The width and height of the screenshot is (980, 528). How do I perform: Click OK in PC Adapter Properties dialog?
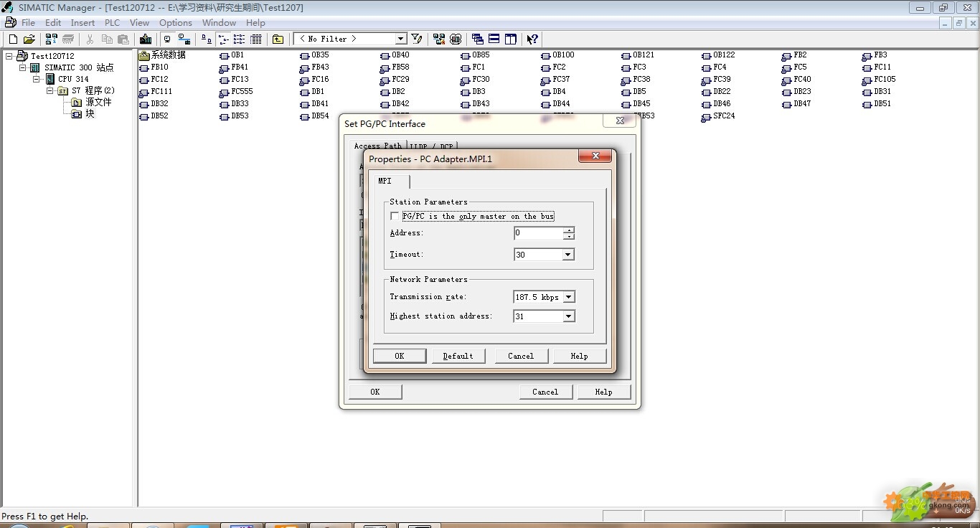[400, 356]
